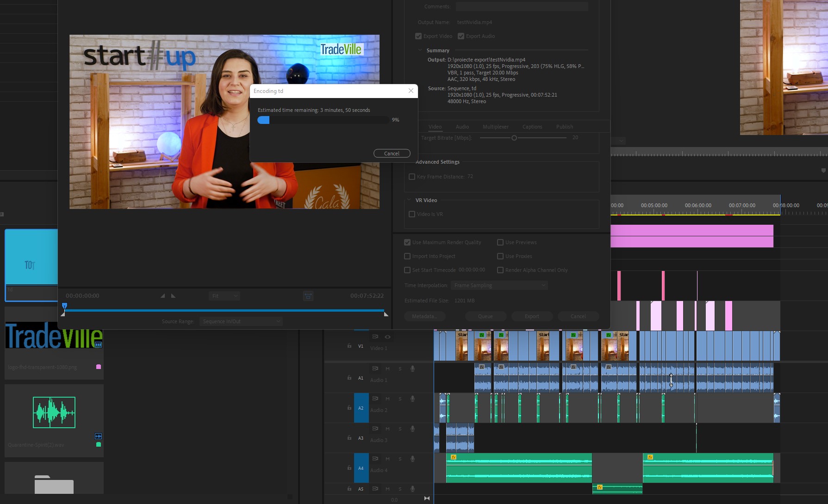This screenshot has width=828, height=504.
Task: Click the aspect ratio correction icon
Action: click(308, 296)
